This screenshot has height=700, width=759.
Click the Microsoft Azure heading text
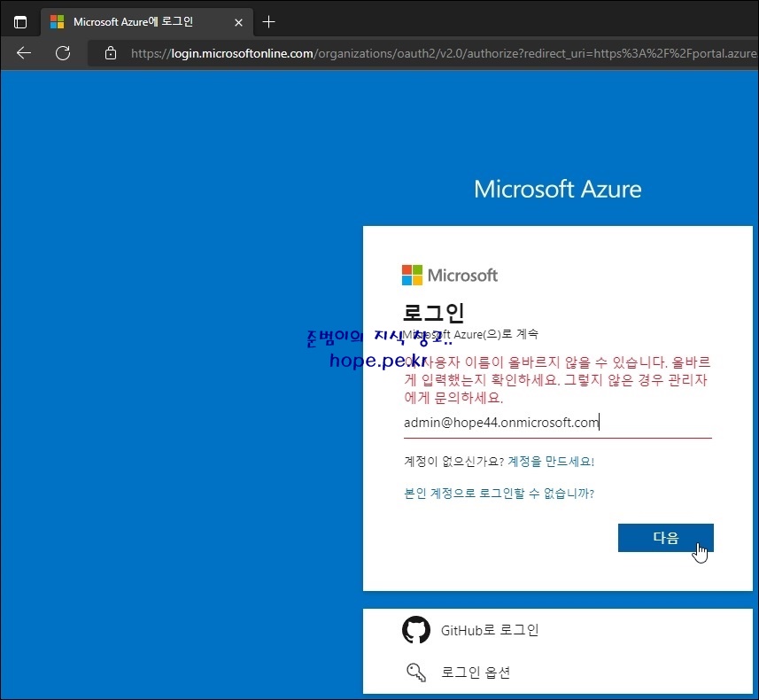[558, 189]
